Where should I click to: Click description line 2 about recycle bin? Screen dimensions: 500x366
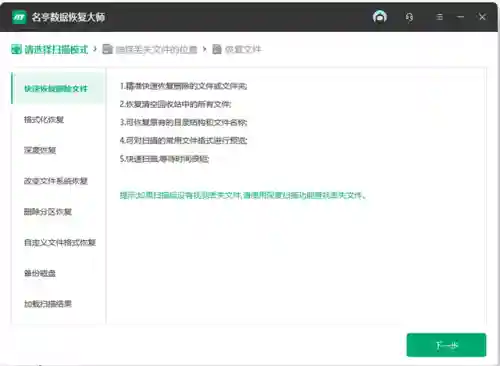175,104
